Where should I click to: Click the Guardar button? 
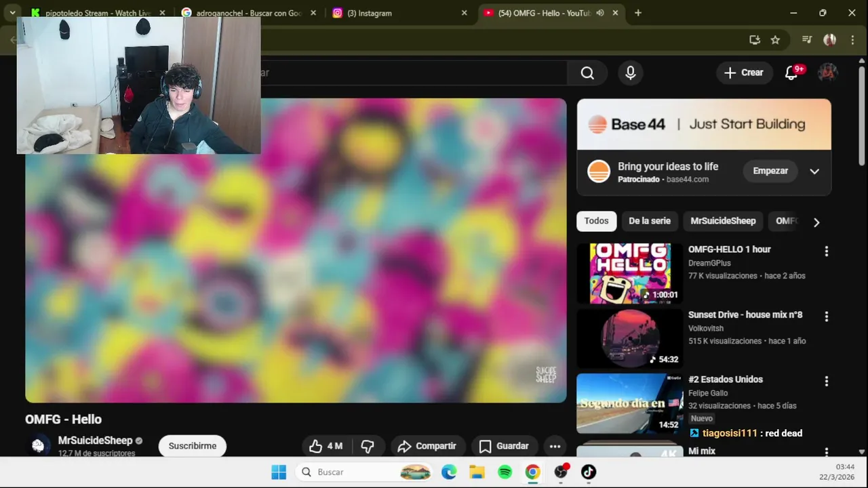pos(504,446)
